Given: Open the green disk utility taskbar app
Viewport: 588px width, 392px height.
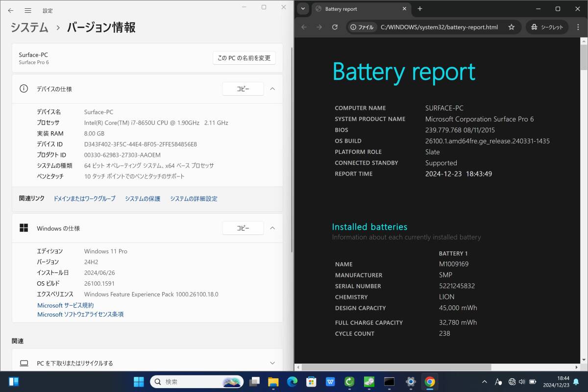Looking at the screenshot, I should 368,381.
